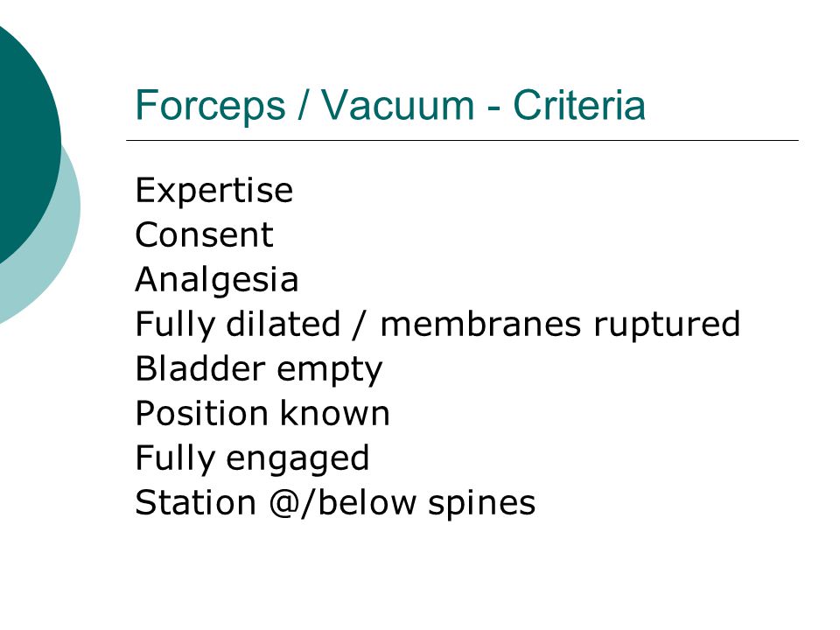Image resolution: width=840 pixels, height=630 pixels.
Task: Click 'Fully dilated' in the fourth line
Action: pos(238,325)
